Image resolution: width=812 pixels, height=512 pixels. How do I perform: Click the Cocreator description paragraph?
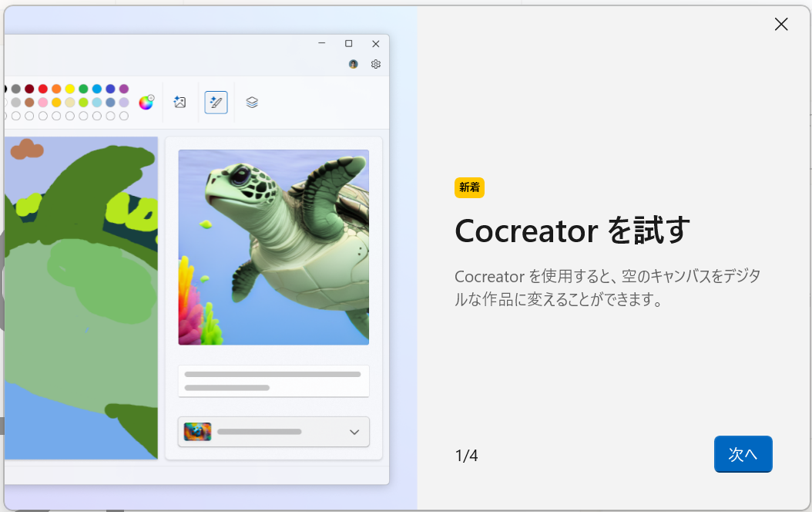point(607,288)
